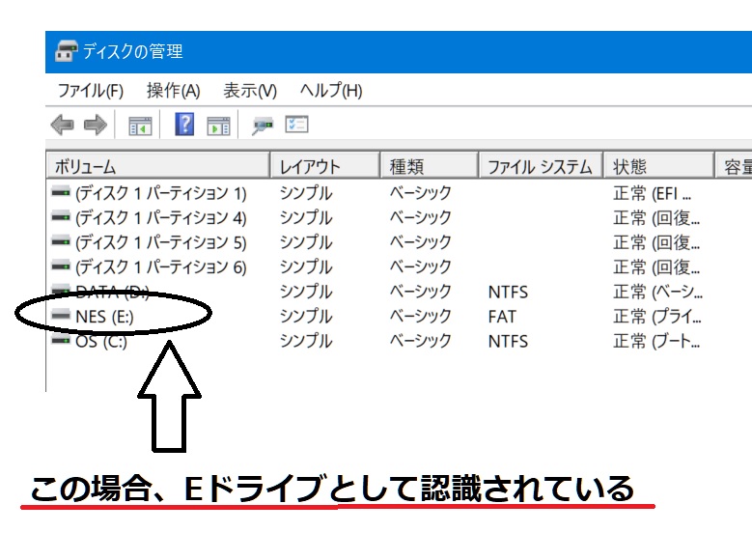Sort by the ファイル システム column header
The width and height of the screenshot is (752, 560).
pyautogui.click(x=540, y=166)
